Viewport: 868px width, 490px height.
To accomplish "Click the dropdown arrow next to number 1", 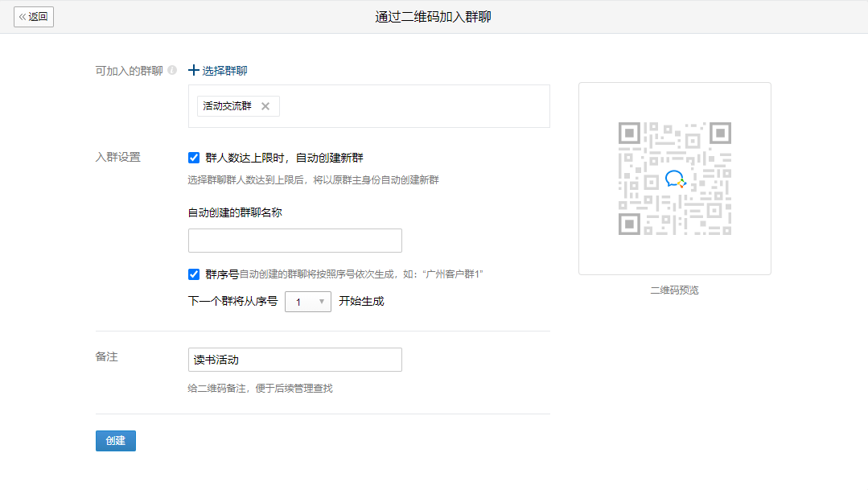I will click(322, 302).
